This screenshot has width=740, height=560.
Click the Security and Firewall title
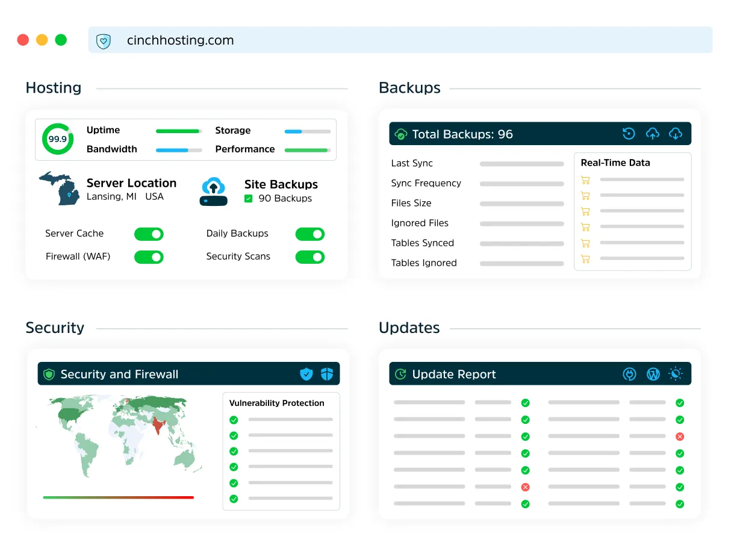pyautogui.click(x=119, y=374)
